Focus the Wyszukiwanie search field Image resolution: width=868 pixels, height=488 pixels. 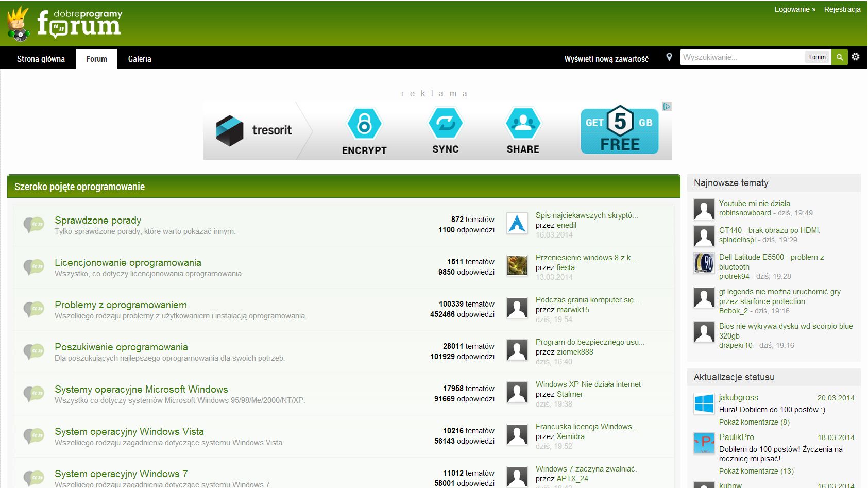pyautogui.click(x=742, y=57)
